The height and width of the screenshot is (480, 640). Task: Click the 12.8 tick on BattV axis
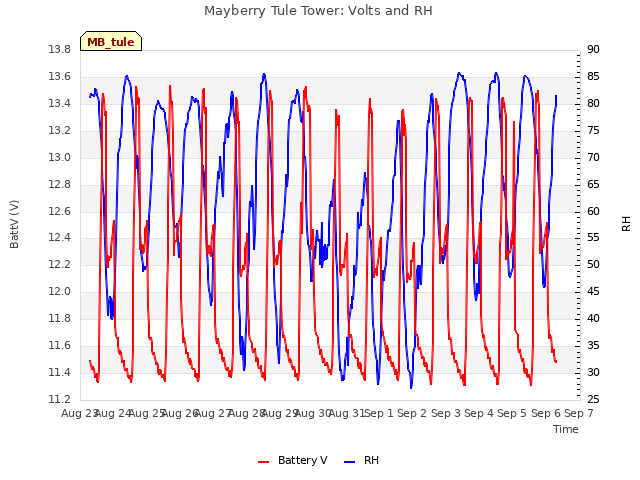(x=59, y=184)
